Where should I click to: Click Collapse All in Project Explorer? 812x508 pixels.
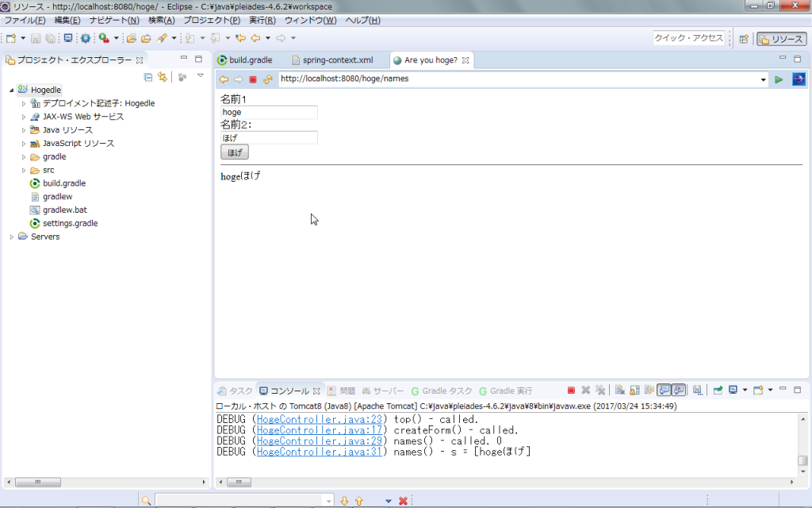pos(148,77)
